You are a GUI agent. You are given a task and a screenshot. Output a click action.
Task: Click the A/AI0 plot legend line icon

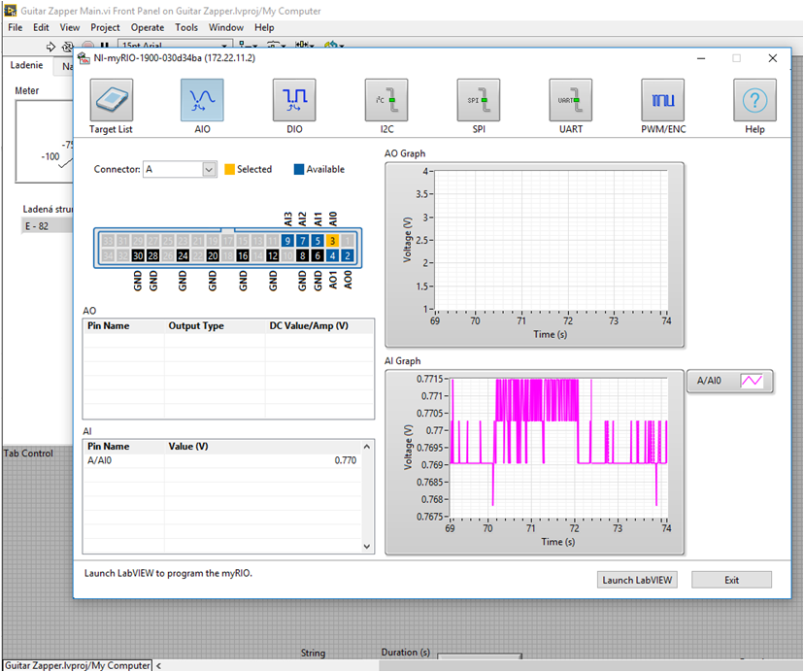tap(752, 381)
